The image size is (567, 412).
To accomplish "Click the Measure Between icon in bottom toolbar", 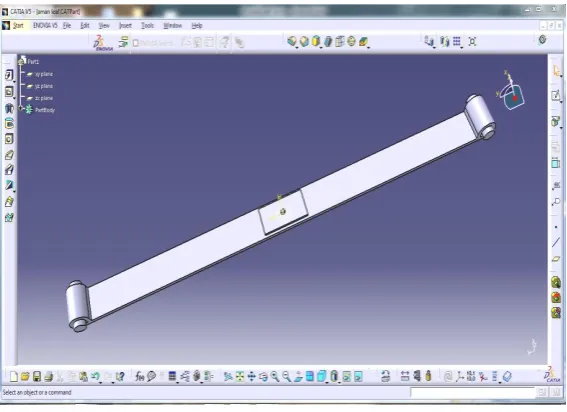I will click(405, 377).
